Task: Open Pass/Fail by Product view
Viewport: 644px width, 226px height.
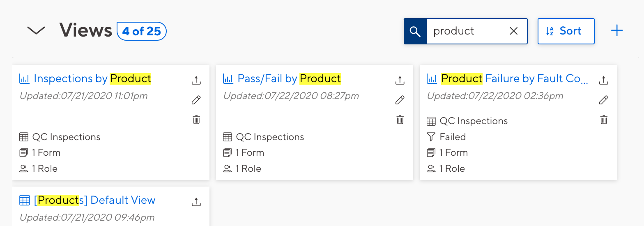Action: [289, 78]
